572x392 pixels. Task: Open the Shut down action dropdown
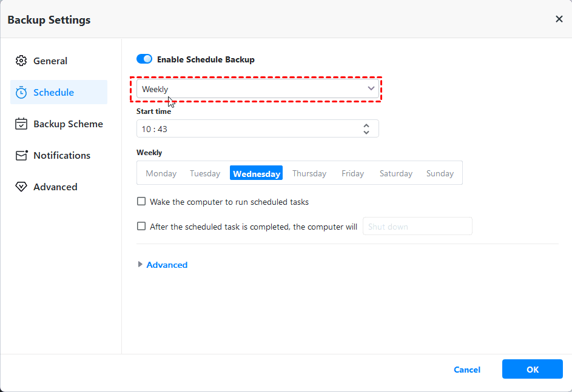[x=417, y=227]
